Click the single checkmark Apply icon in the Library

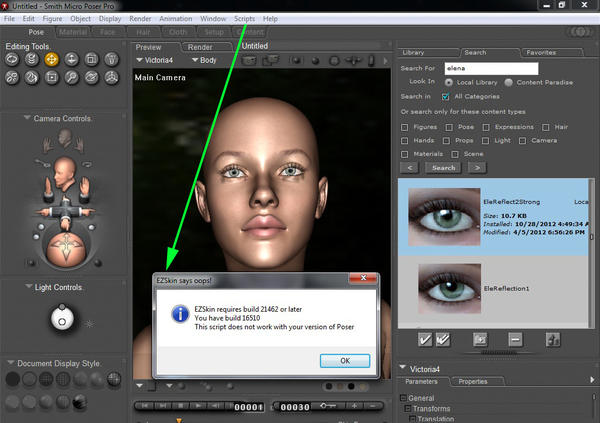tap(425, 339)
